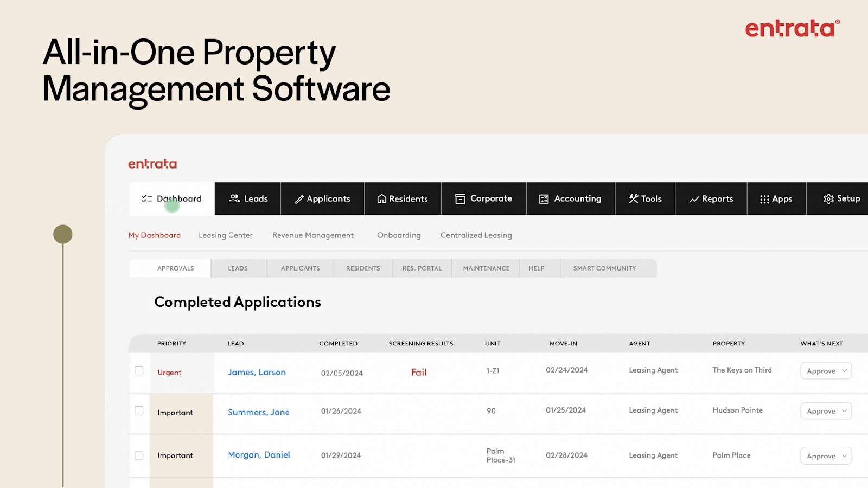
Task: Select My Dashboard sub-navigation link
Action: (155, 235)
